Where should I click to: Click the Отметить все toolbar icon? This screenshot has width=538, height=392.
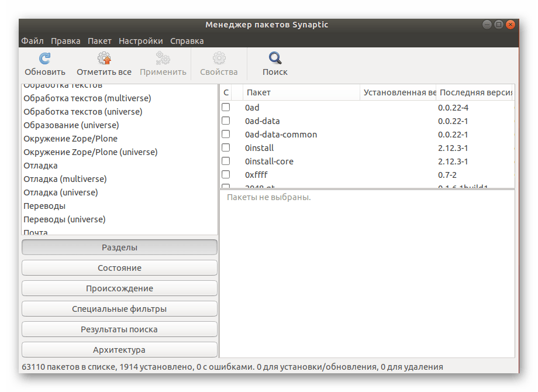(104, 59)
